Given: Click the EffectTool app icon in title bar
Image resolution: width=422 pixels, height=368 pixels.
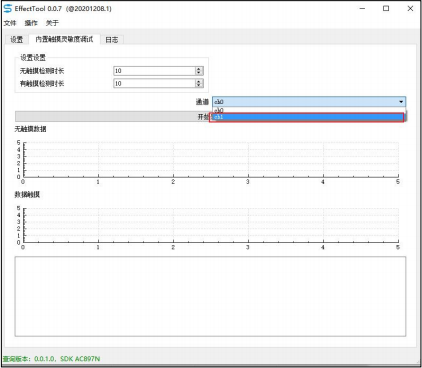Looking at the screenshot, I should pos(7,9).
